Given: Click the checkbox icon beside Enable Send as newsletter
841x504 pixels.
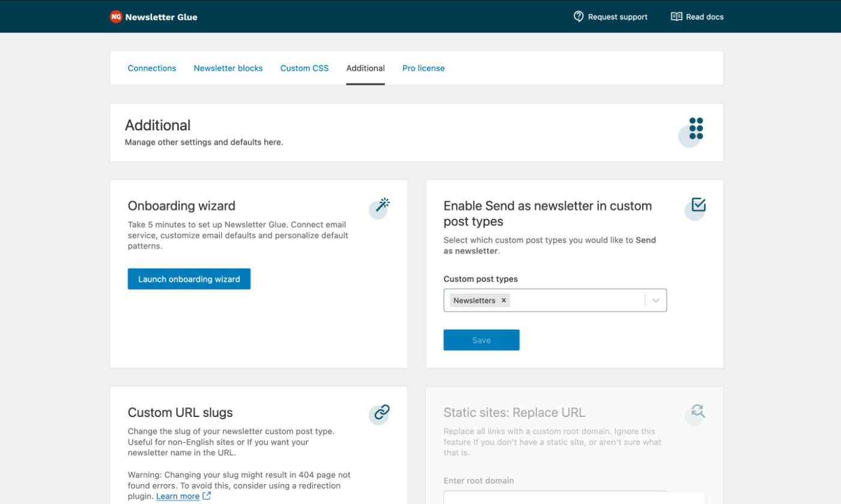Looking at the screenshot, I should (x=699, y=205).
